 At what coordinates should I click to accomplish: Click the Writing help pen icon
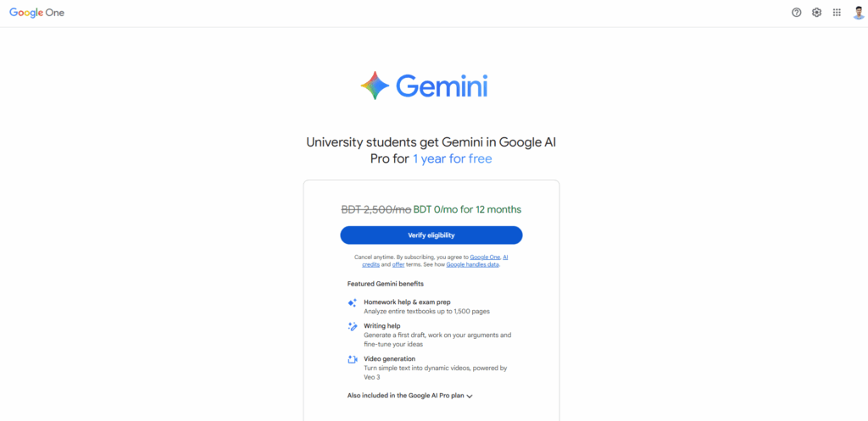click(x=353, y=326)
